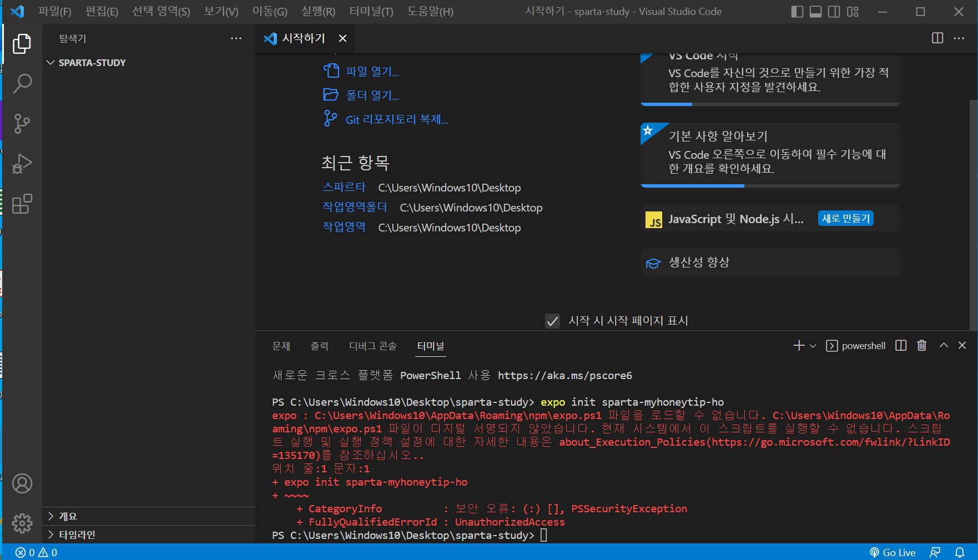Screen dimensions: 978x560
Task: Open the 도움말(H) menu
Action: pos(430,12)
